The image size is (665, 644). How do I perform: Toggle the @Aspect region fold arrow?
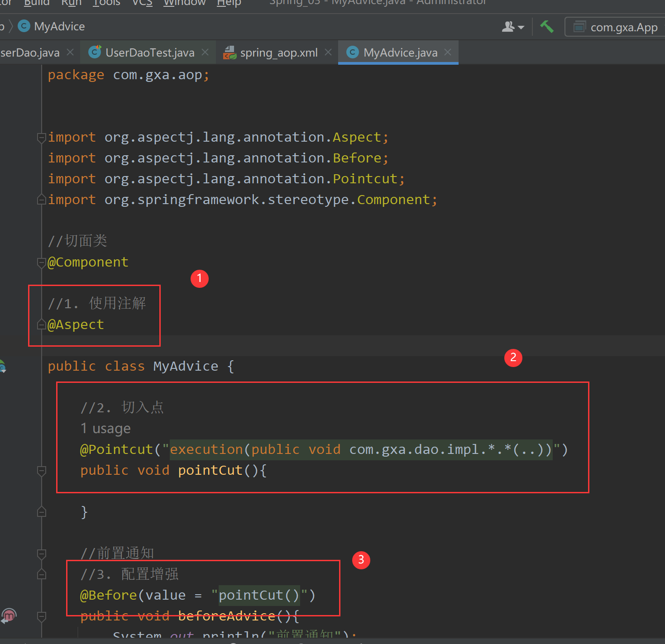tap(41, 324)
